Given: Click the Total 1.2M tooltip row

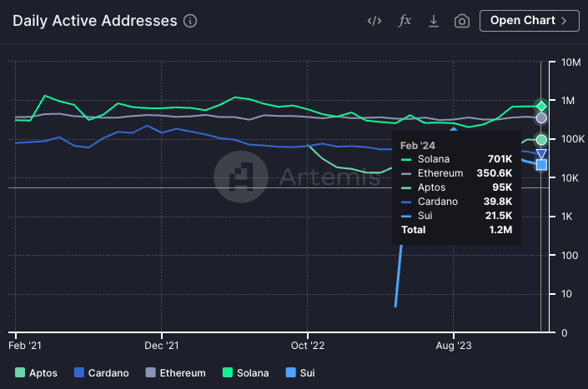Looking at the screenshot, I should pos(456,230).
